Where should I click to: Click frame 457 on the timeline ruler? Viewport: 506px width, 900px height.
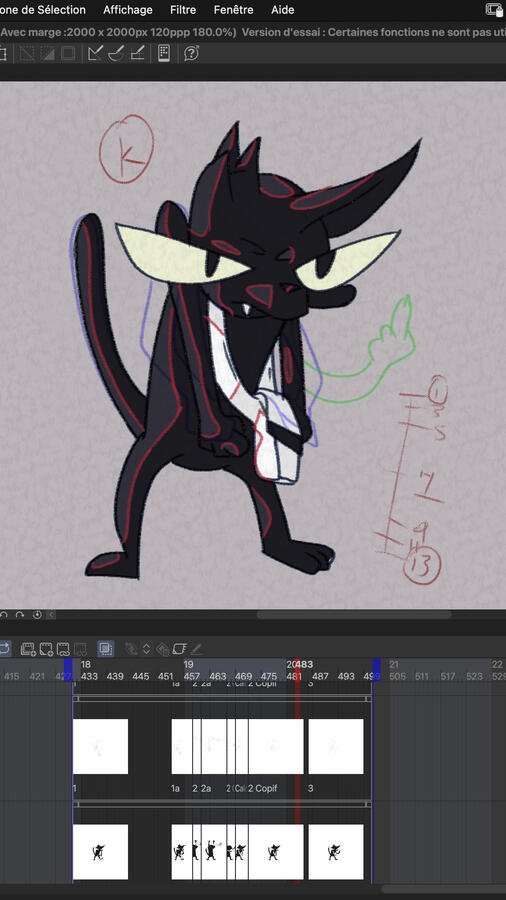[x=192, y=676]
